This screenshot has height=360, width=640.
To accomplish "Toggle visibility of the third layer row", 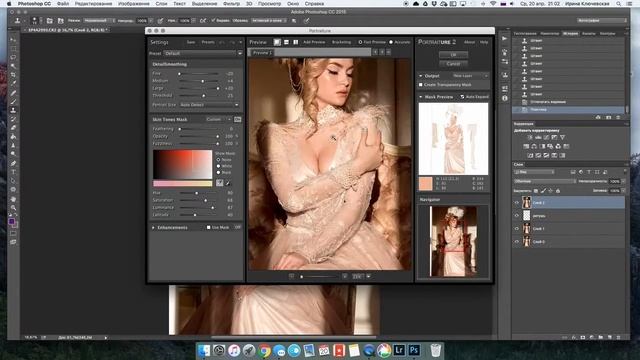I will pyautogui.click(x=517, y=229).
